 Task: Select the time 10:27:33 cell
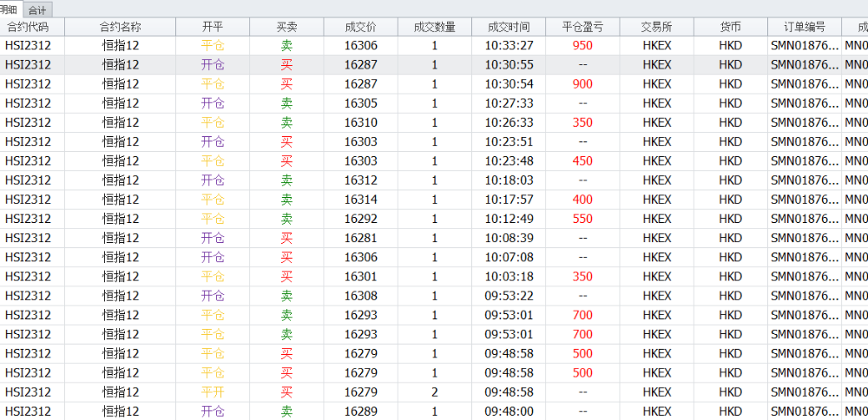tap(510, 103)
